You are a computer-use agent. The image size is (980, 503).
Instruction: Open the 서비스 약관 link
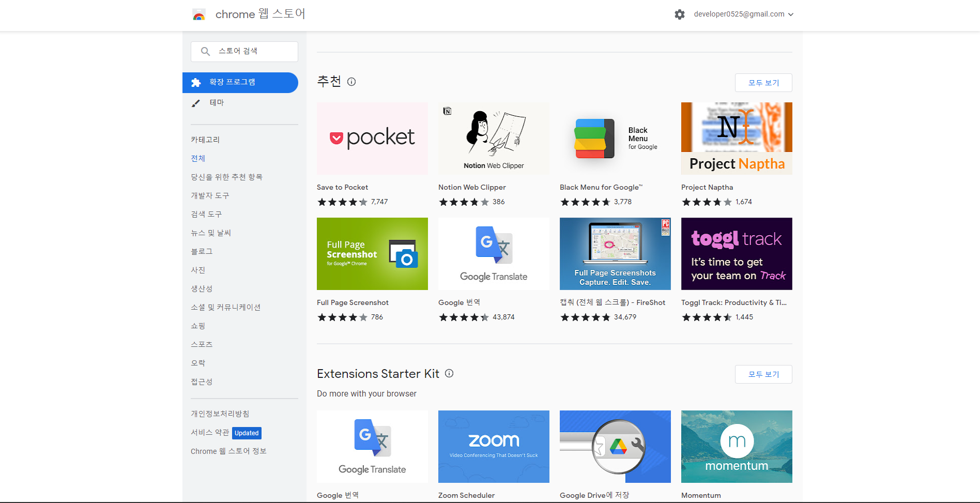point(210,432)
